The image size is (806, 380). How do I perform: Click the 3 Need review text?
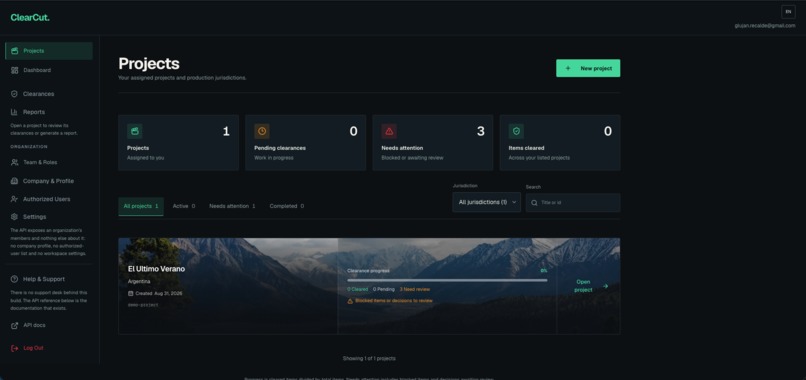pyautogui.click(x=415, y=289)
